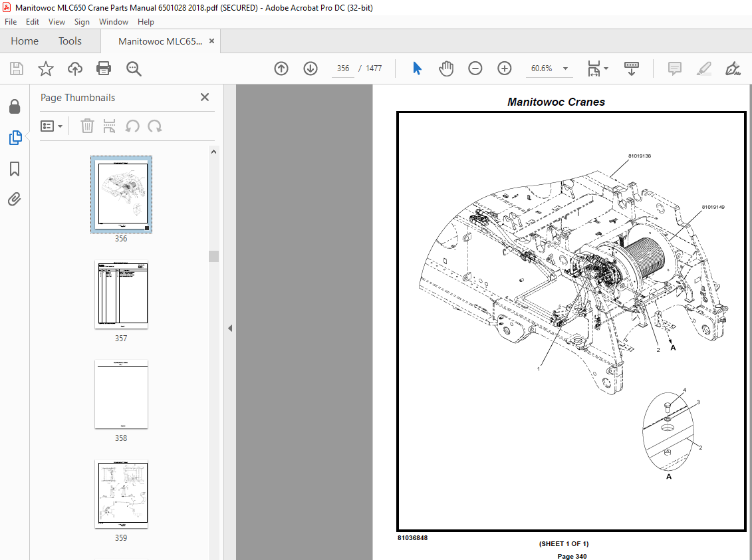This screenshot has height=560, width=752.
Task: Zoom out with the minus icon
Action: click(475, 69)
